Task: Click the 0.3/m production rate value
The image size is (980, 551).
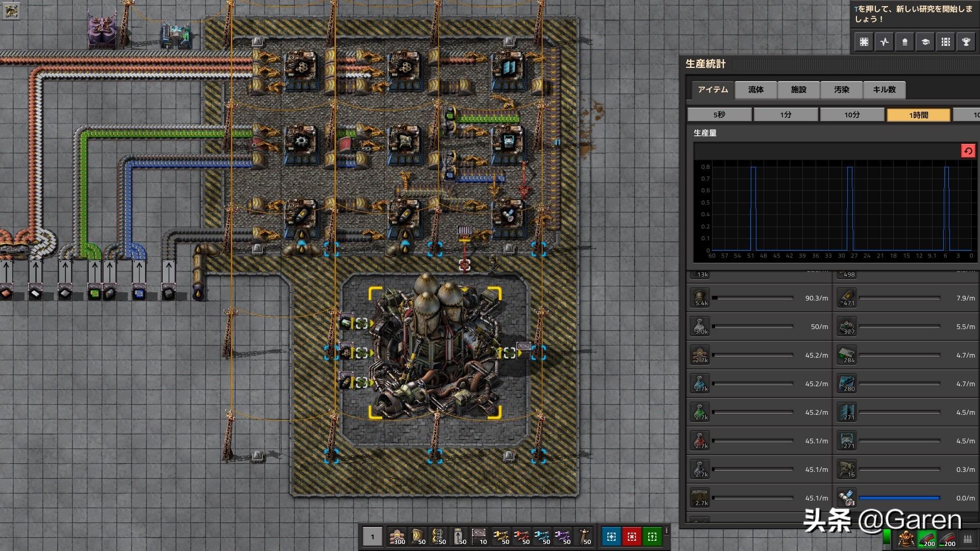Action: (x=965, y=469)
